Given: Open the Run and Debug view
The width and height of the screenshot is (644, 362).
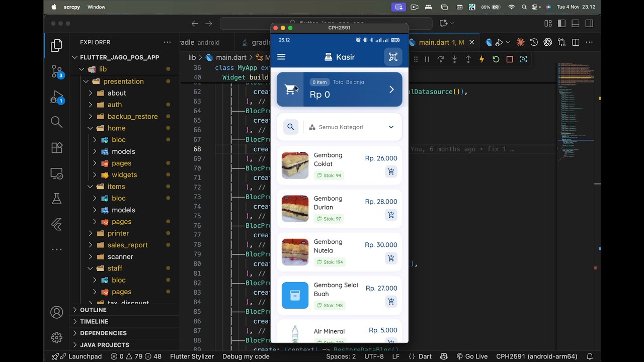Looking at the screenshot, I should click(x=57, y=97).
